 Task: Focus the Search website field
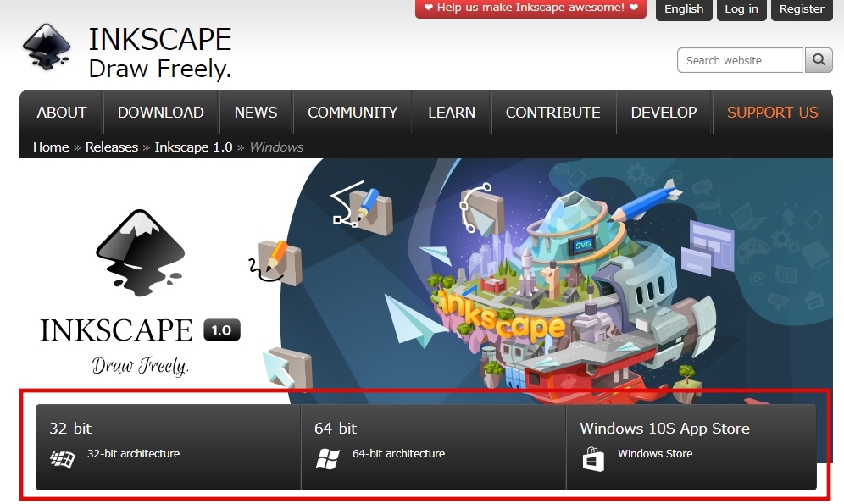coord(741,60)
